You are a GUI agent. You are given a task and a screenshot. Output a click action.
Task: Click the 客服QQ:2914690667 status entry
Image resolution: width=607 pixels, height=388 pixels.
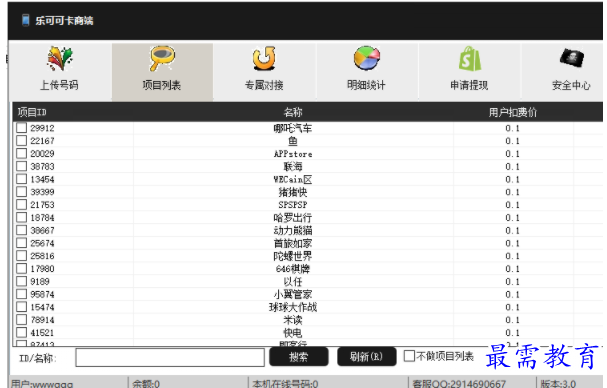click(x=459, y=384)
